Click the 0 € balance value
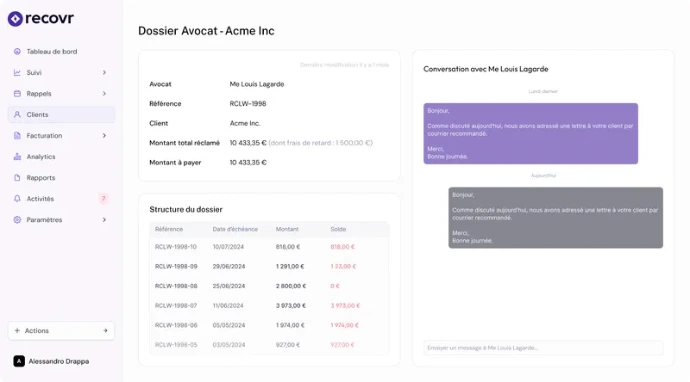Viewport: 690px width, 382px height. point(335,286)
